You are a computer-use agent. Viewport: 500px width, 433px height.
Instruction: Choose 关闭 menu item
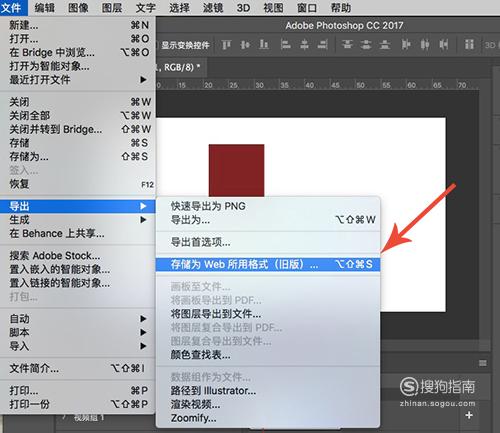tap(78, 102)
